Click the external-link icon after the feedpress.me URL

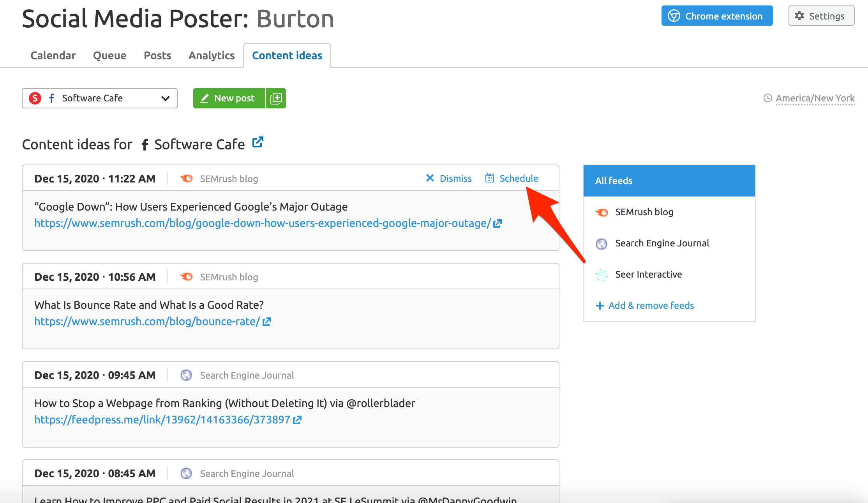pos(297,420)
